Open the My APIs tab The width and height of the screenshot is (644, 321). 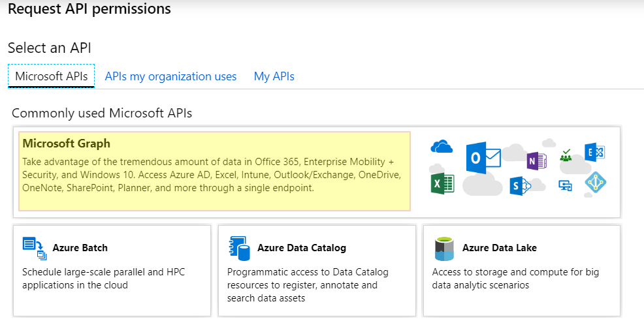click(x=274, y=77)
